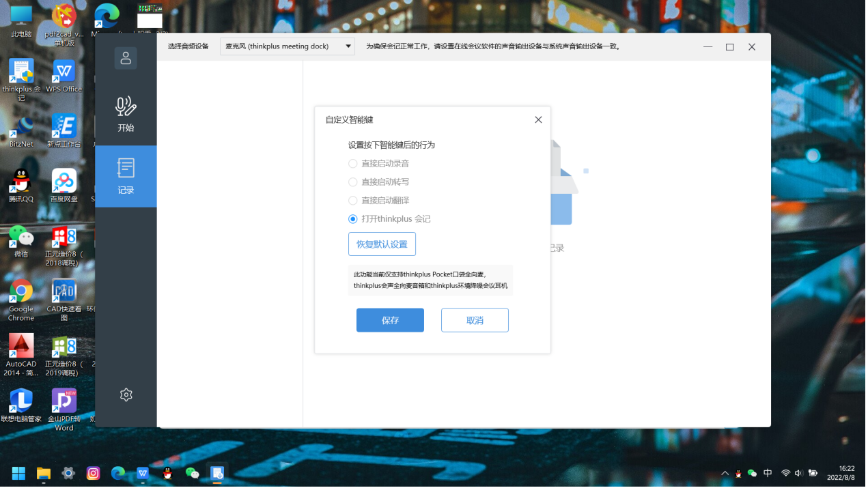
Task: Open File Explorer from taskbar
Action: [44, 474]
